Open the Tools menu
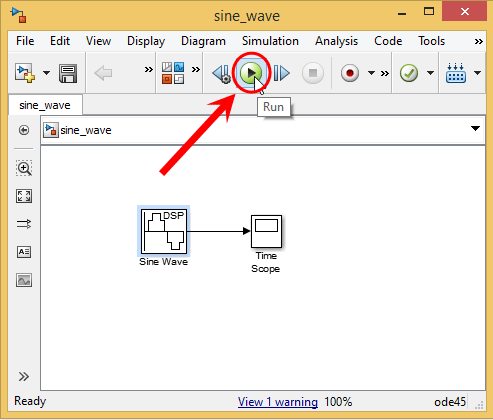This screenshot has width=493, height=420. tap(432, 41)
